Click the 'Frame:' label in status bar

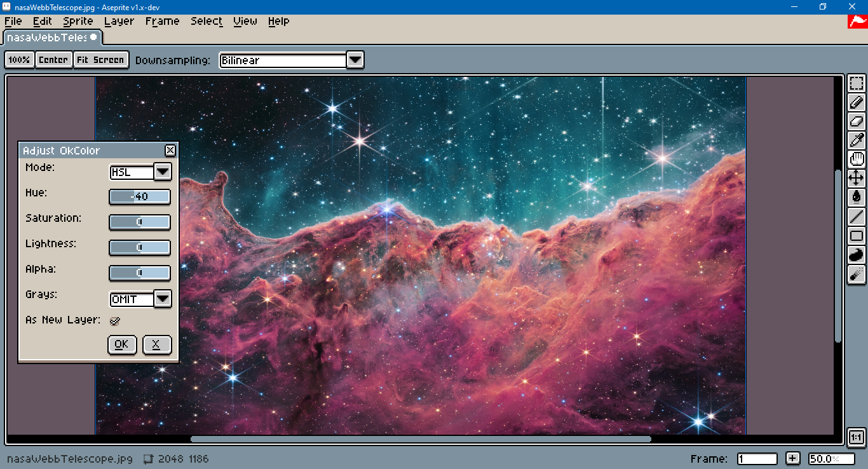click(709, 459)
